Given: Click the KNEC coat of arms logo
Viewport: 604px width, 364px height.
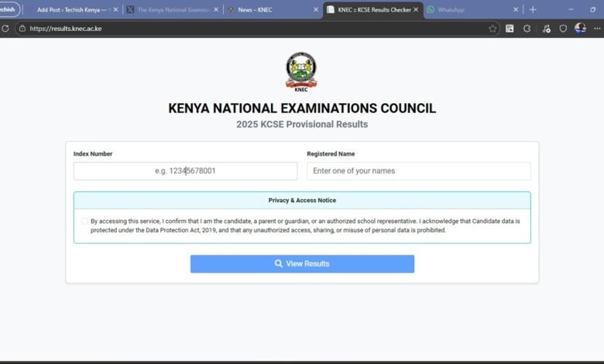Looking at the screenshot, I should (301, 72).
